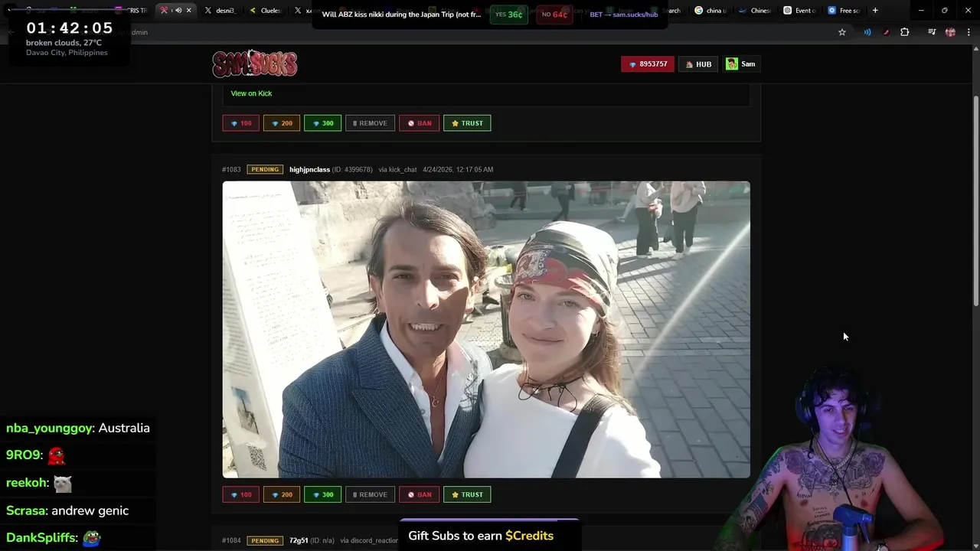Click the 'via kick_chat' source text
Screen dimensions: 980x551
pyautogui.click(x=397, y=169)
